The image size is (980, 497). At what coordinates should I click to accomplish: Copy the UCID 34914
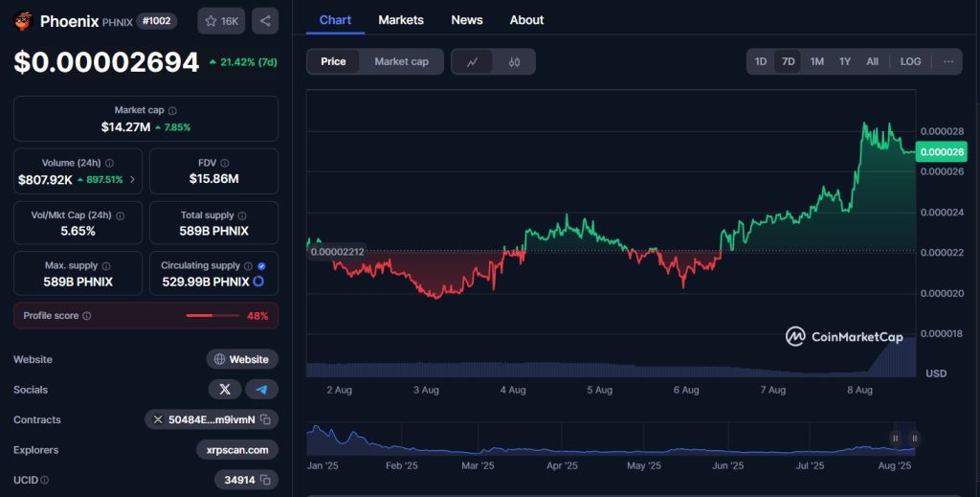[265, 480]
